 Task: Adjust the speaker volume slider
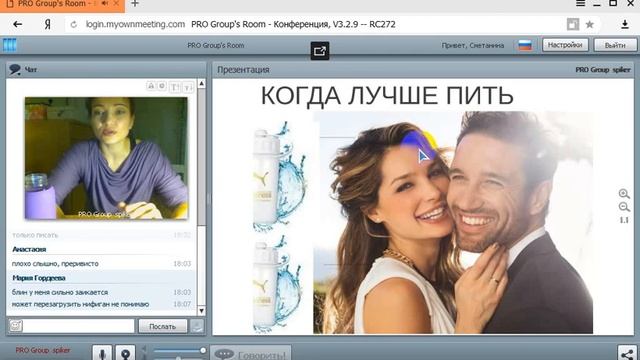point(179,351)
